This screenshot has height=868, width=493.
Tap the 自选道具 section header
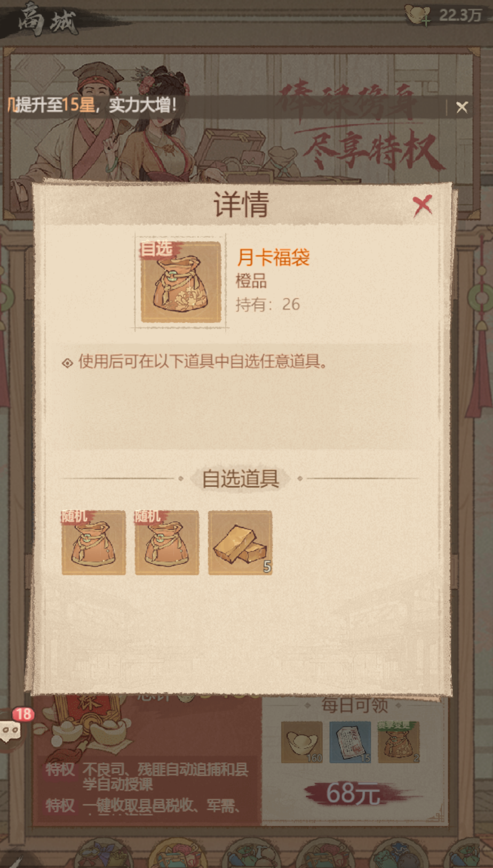coord(241,478)
